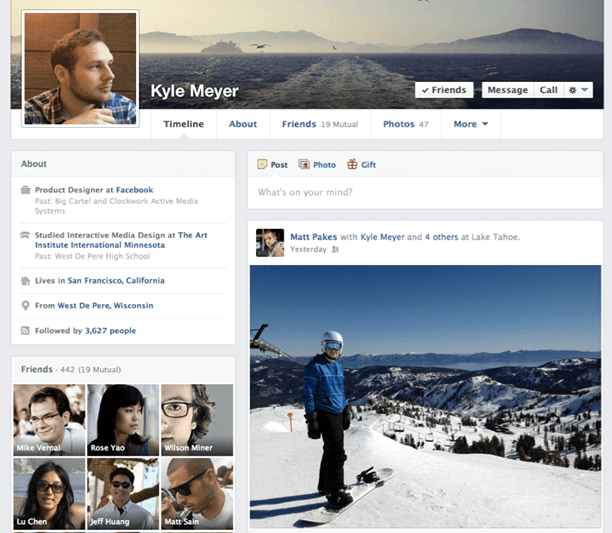The image size is (612, 533).
Task: Open the About tab
Action: (243, 124)
